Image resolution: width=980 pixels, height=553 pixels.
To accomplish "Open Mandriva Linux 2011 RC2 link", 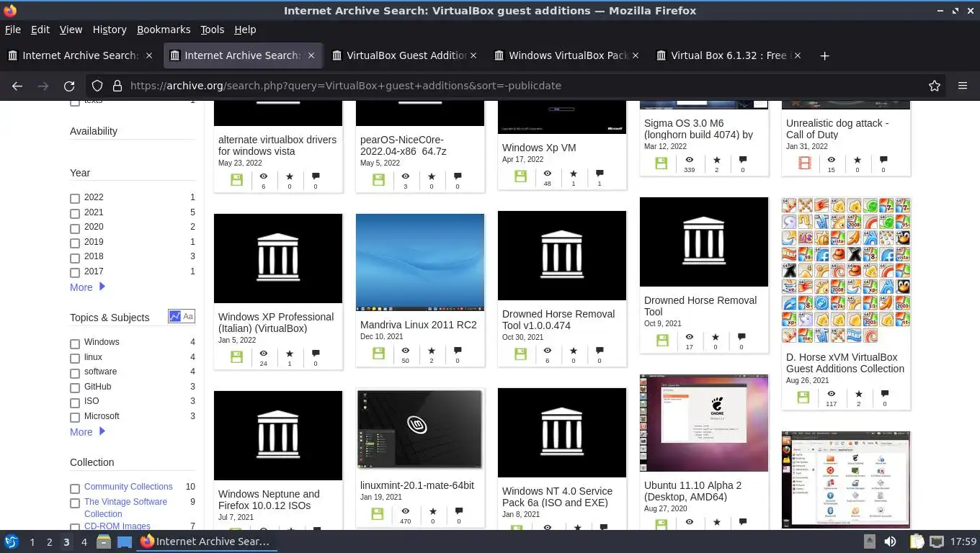I will point(418,325).
